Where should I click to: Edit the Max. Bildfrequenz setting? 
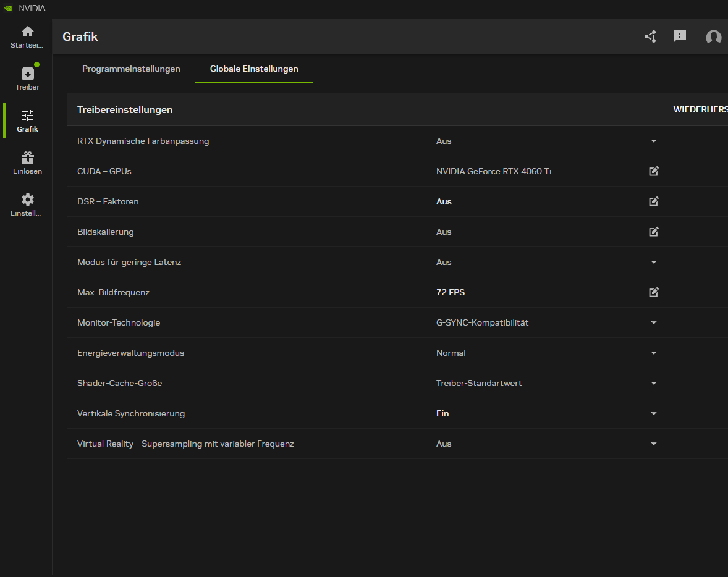[654, 292]
